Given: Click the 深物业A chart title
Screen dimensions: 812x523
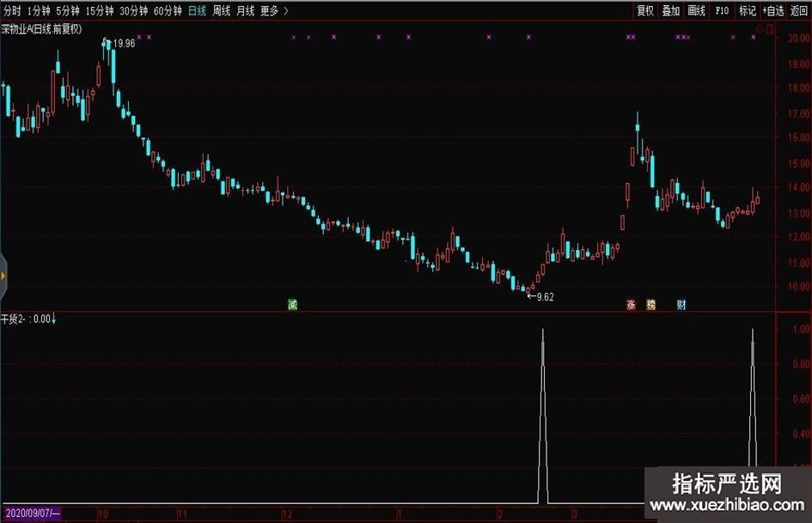Looking at the screenshot, I should pyautogui.click(x=41, y=29).
